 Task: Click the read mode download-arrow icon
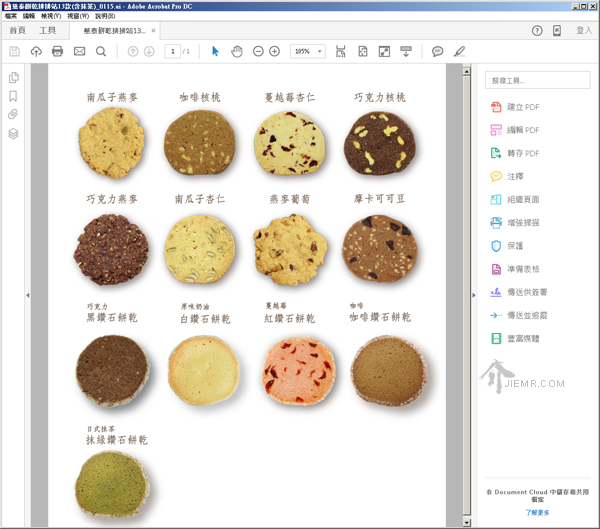point(406,51)
